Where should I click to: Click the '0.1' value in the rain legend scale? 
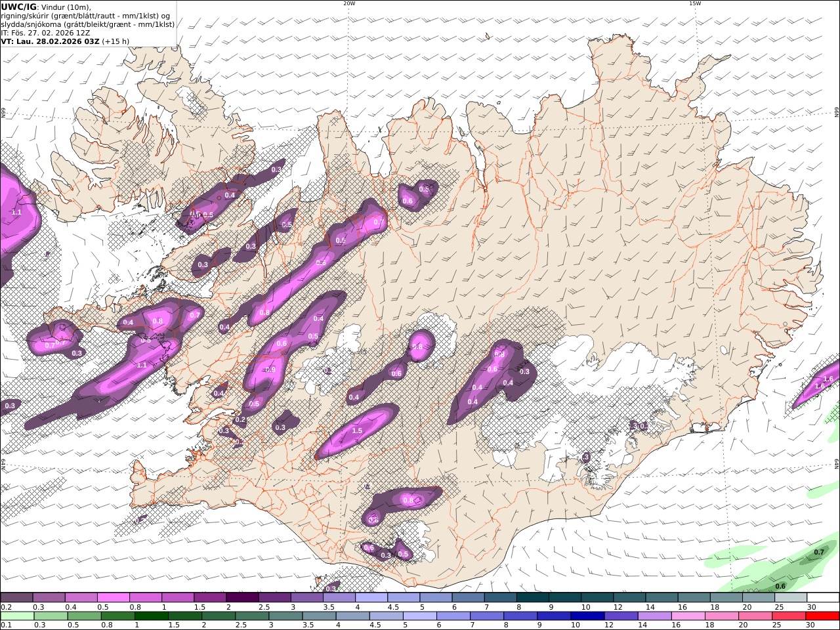6,625
